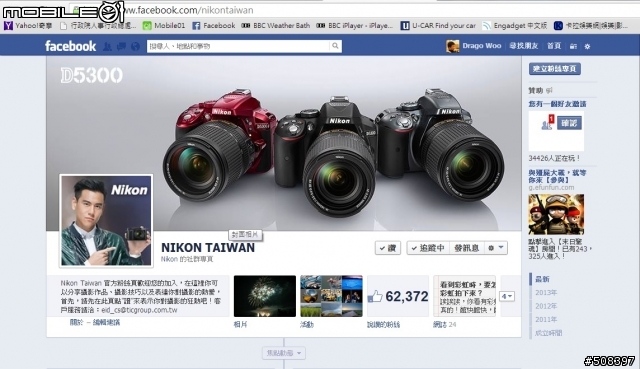The height and width of the screenshot is (369, 640).
Task: Click the browser address bar URL
Action: [x=189, y=10]
